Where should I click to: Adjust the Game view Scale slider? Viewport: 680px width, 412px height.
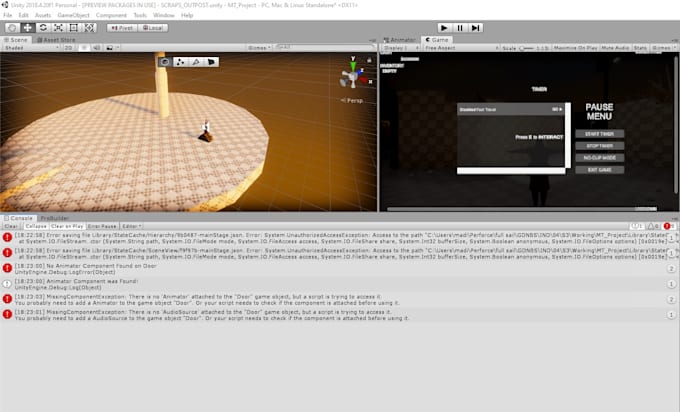pos(526,48)
